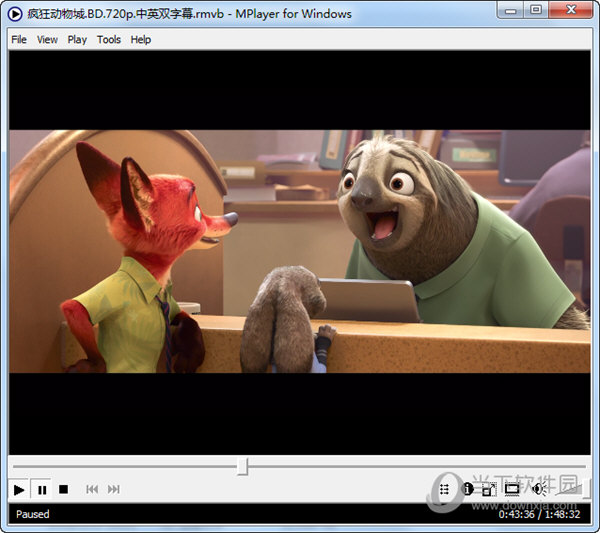The height and width of the screenshot is (533, 600).
Task: Click the compact mode icon
Action: (x=489, y=489)
